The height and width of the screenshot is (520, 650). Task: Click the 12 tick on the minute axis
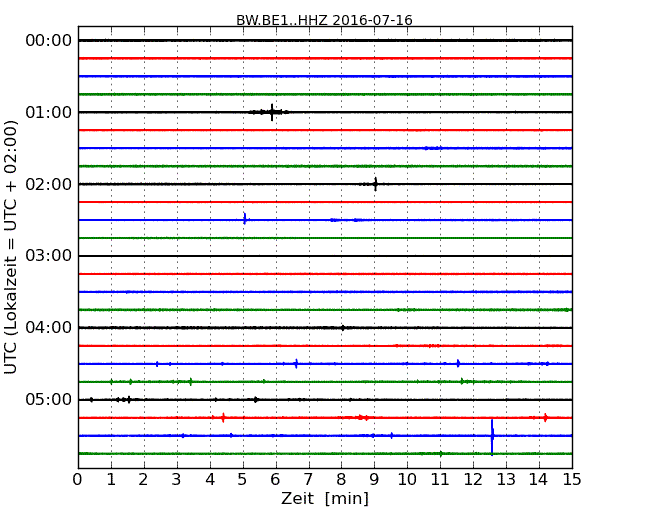coord(473,480)
